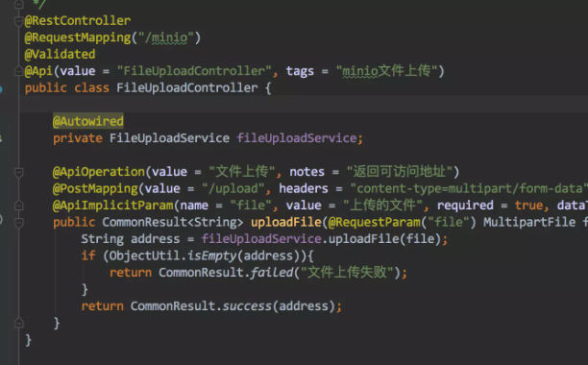Click the fold end marker at the method's closing brace
588x365 pixels.
pyautogui.click(x=19, y=323)
